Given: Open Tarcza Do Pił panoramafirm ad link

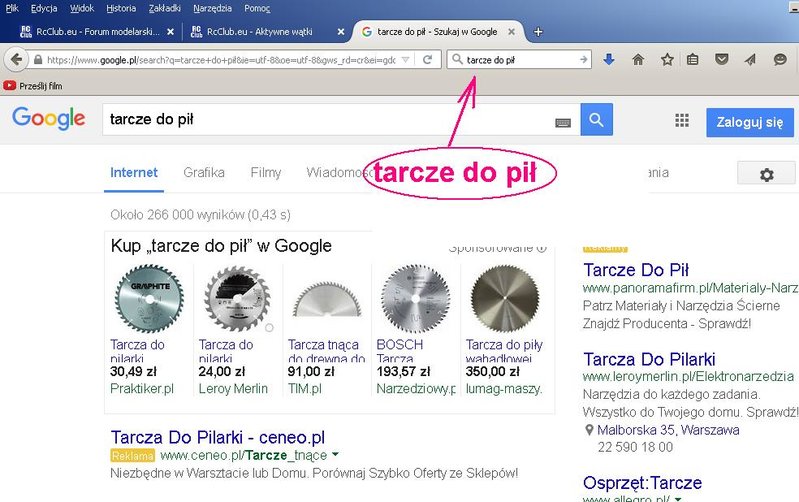Looking at the screenshot, I should 636,270.
